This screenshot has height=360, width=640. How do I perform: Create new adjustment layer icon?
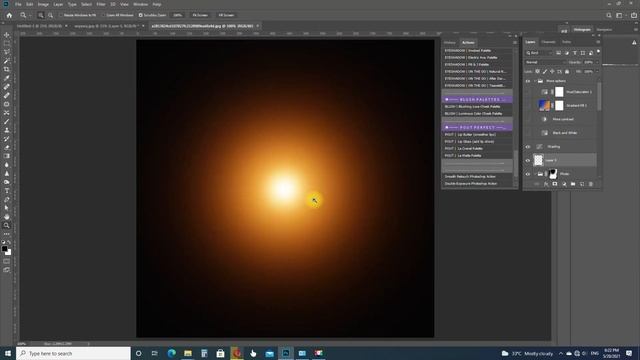pos(564,184)
